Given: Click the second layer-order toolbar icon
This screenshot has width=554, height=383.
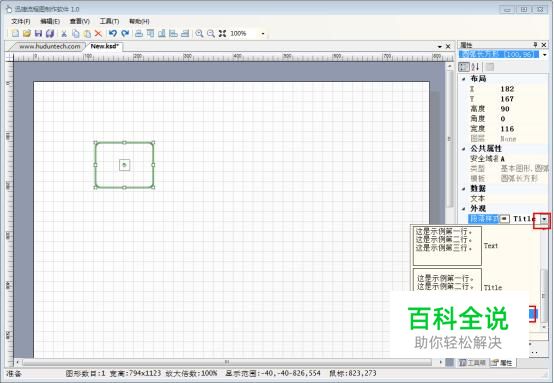Looking at the screenshot, I should click(x=151, y=34).
